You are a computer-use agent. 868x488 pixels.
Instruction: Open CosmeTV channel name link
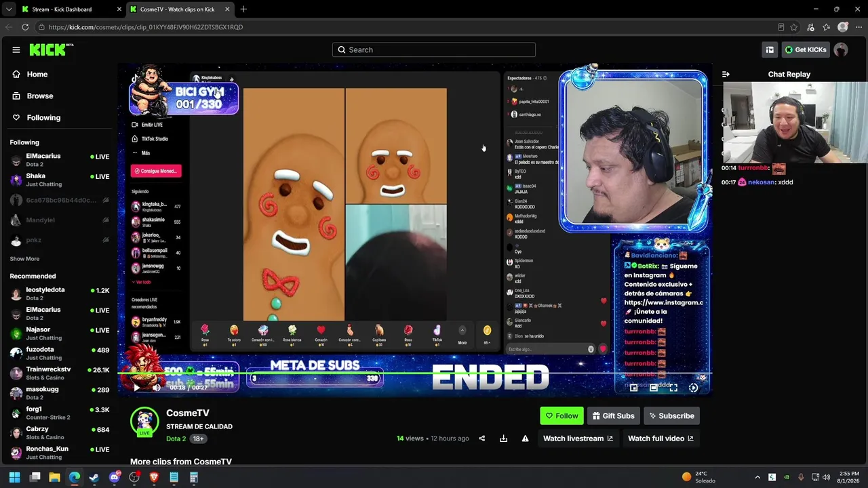(x=188, y=413)
